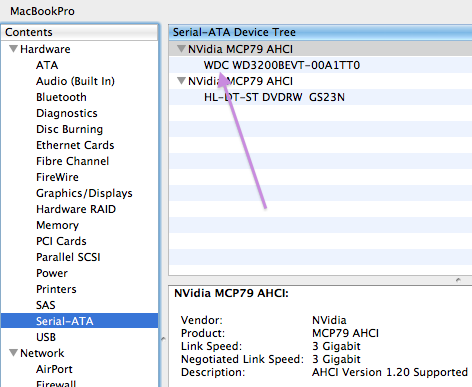
Task: Select Hardware RAID entry
Action: tap(76, 209)
